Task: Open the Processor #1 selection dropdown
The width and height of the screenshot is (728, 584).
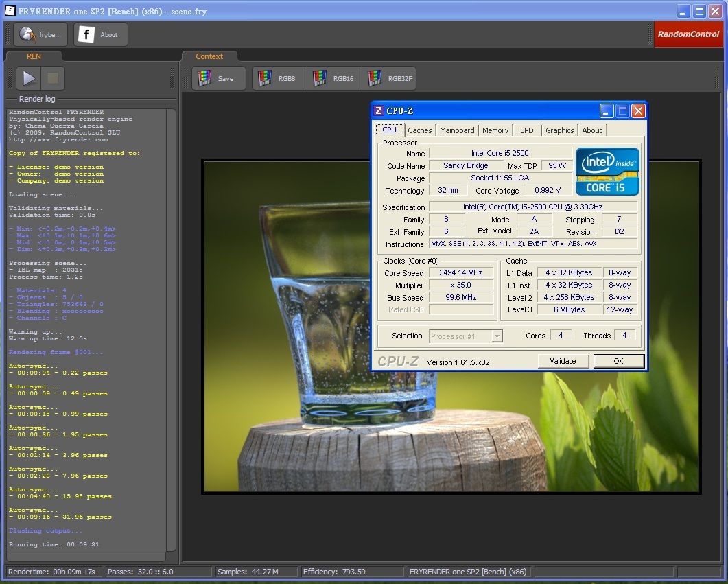Action: coord(466,336)
